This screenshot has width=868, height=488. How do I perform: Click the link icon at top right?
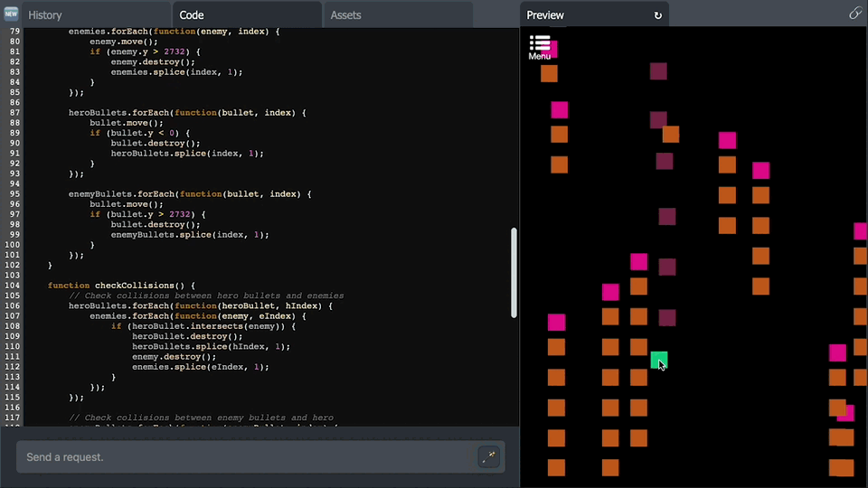click(854, 14)
